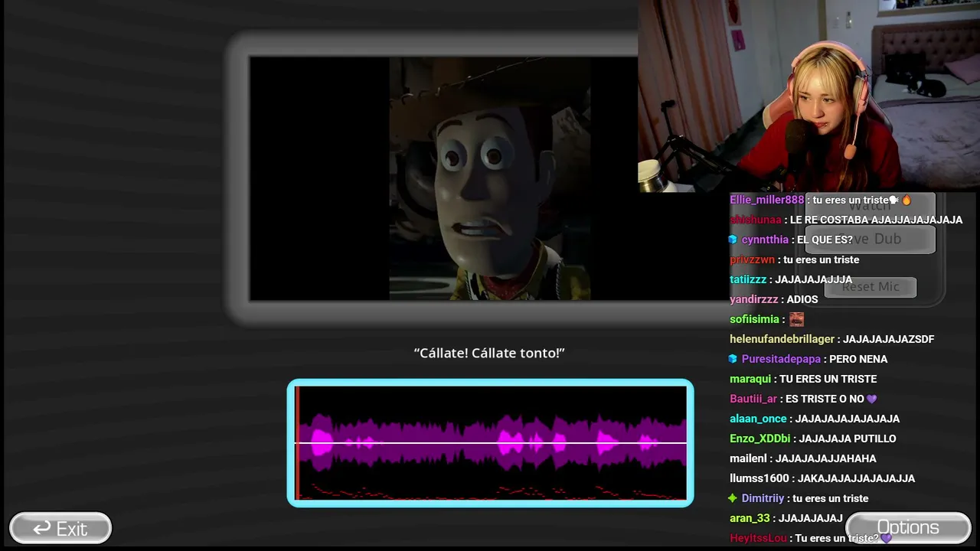980x551 pixels.
Task: Click the username alaan_once in chat
Action: [x=758, y=419]
